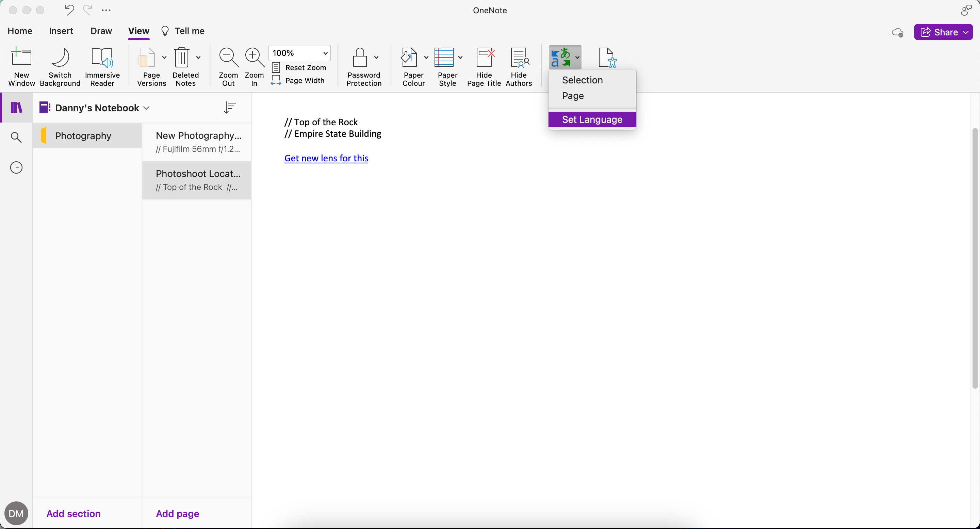980x529 pixels.
Task: Toggle Hide Authors
Action: click(x=519, y=67)
